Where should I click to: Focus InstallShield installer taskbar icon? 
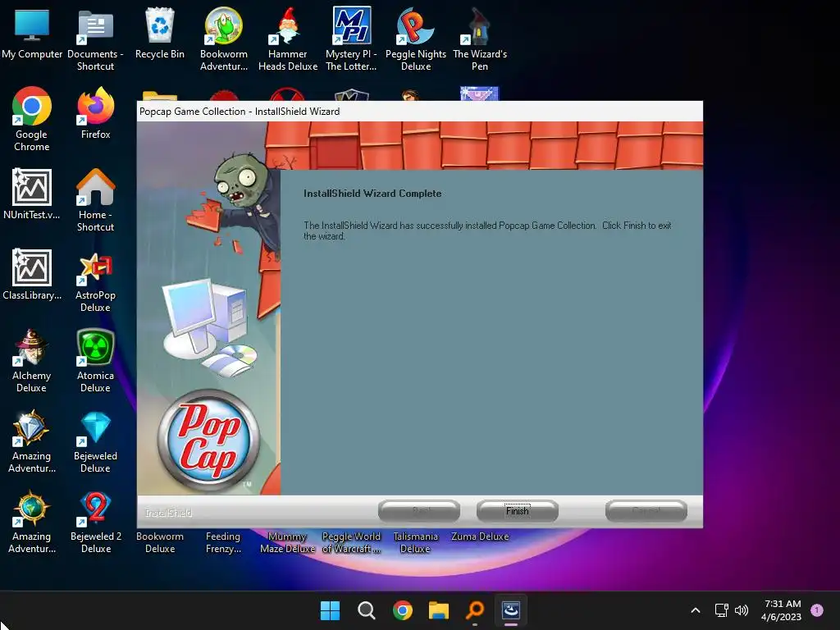point(511,610)
